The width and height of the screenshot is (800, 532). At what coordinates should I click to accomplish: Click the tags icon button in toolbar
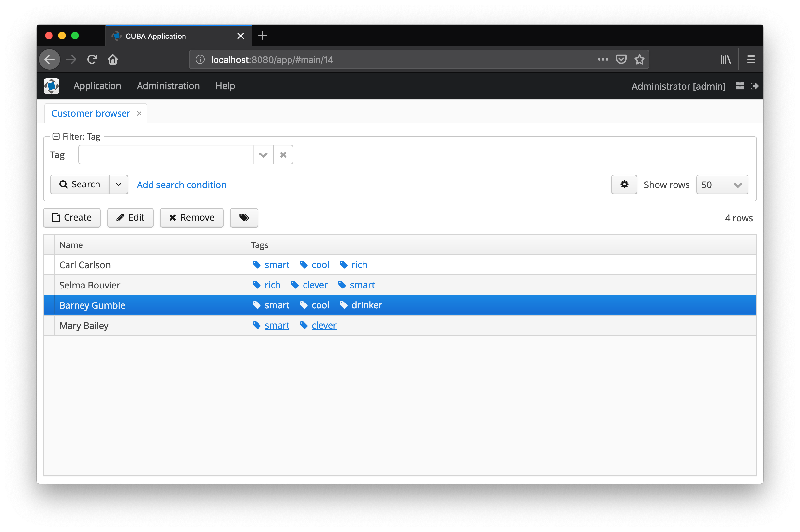point(244,217)
